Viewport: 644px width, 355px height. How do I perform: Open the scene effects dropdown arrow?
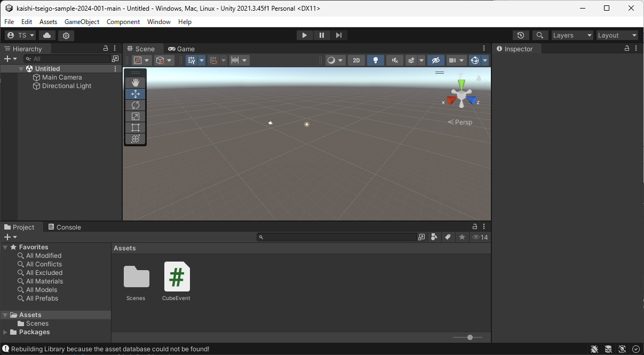[x=422, y=60]
